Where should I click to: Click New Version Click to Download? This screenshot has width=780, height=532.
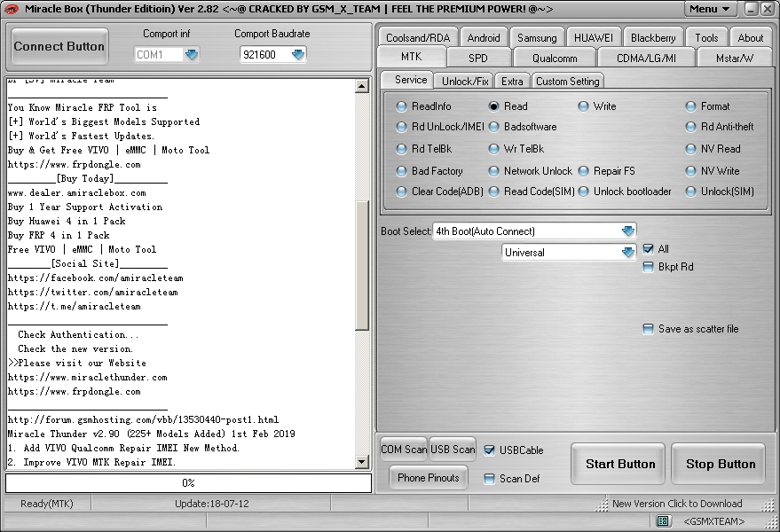(x=676, y=504)
